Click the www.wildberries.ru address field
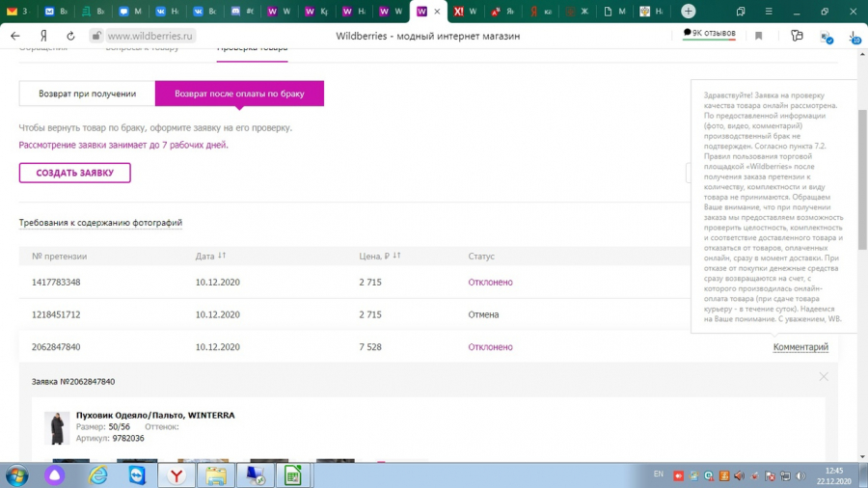Image resolution: width=868 pixels, height=488 pixels. pyautogui.click(x=150, y=36)
